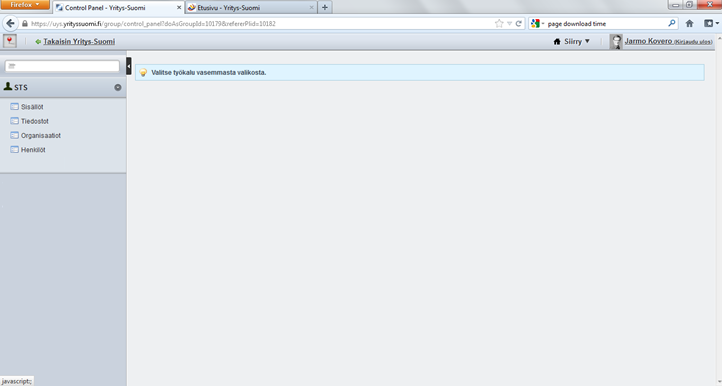722x387 pixels.
Task: Open the Siirry dropdown menu
Action: tap(571, 41)
